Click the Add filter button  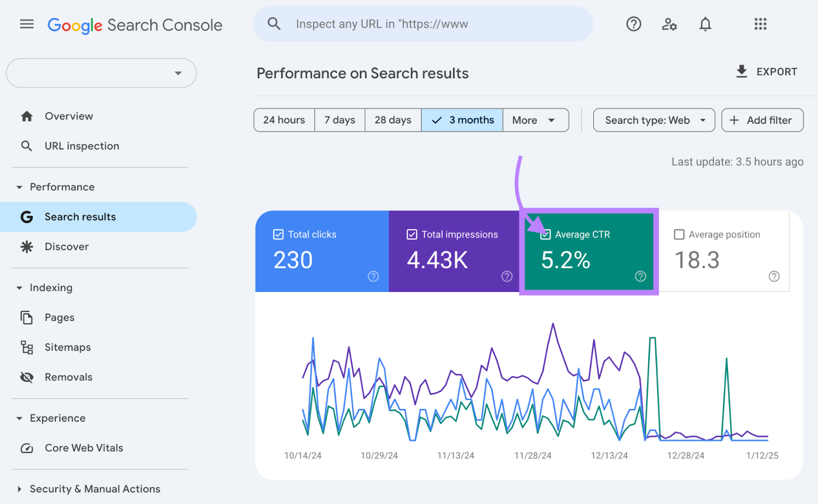[762, 120]
